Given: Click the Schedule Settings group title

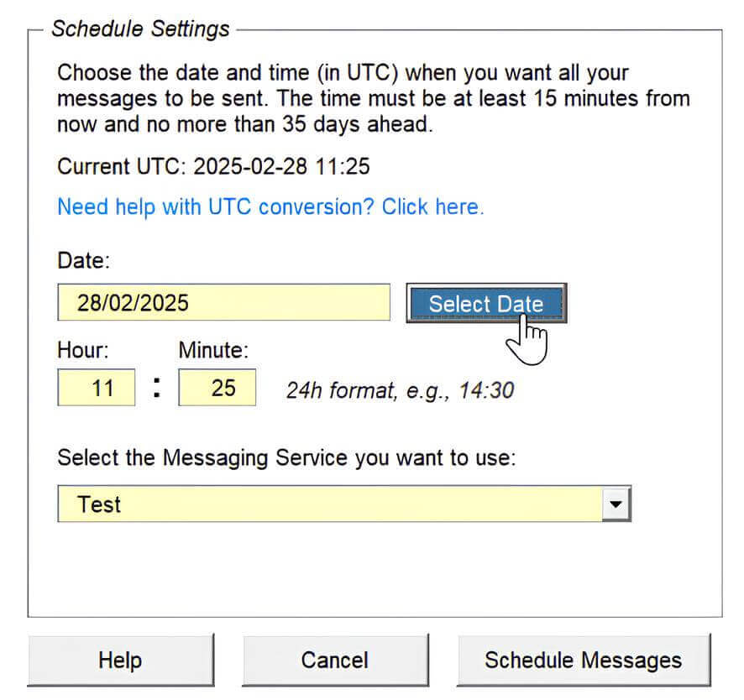Looking at the screenshot, I should coord(140,29).
